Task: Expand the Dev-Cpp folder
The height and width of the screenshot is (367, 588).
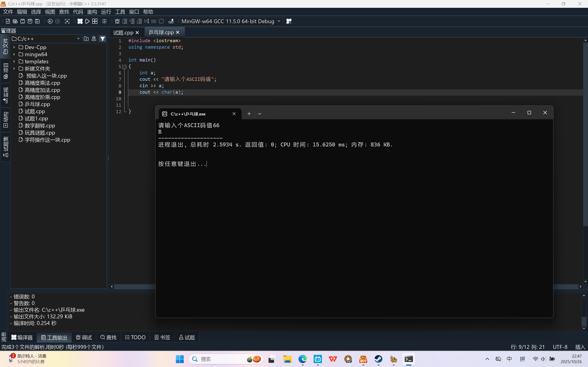Action: 14,47
